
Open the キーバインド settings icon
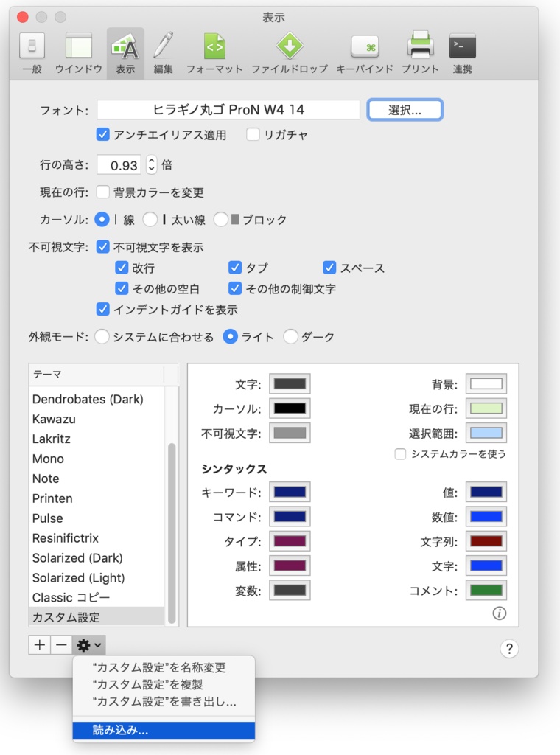(x=366, y=48)
